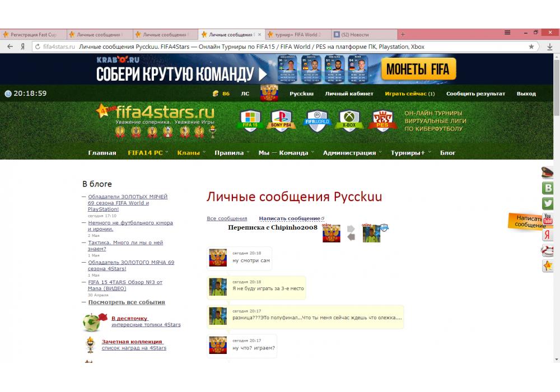This screenshot has height=392, width=560.
Task: Click Русскuu avatar in conversation header
Action: (332, 234)
